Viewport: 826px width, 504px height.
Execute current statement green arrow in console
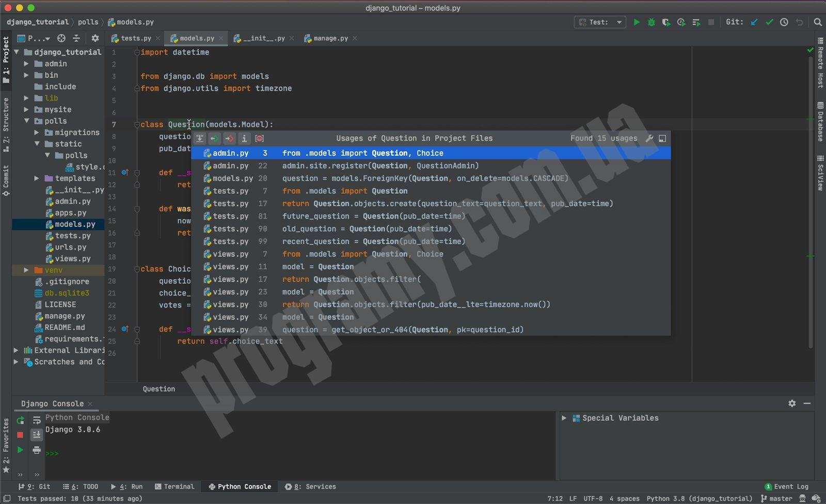point(20,450)
